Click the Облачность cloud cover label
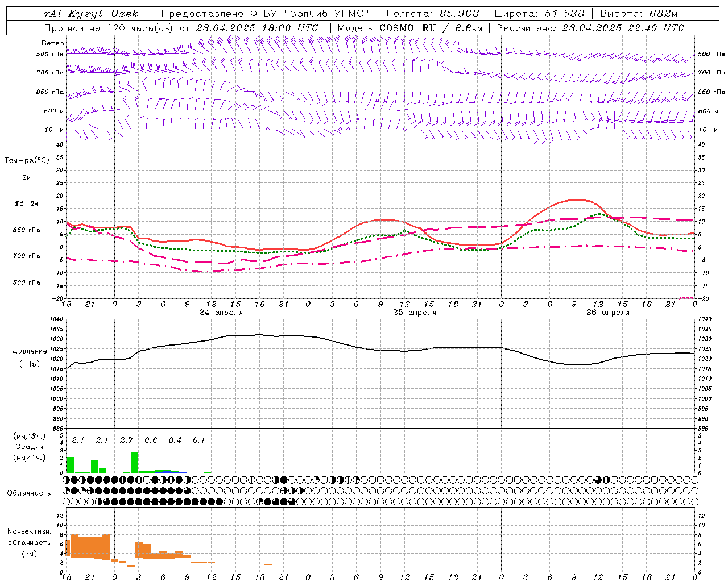 click(x=29, y=493)
